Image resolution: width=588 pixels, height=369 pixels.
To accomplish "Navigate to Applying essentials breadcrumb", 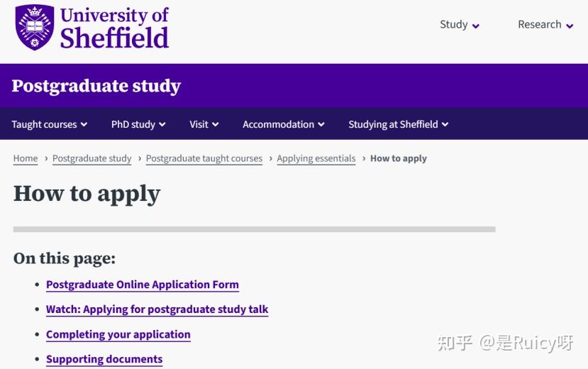I will click(316, 159).
